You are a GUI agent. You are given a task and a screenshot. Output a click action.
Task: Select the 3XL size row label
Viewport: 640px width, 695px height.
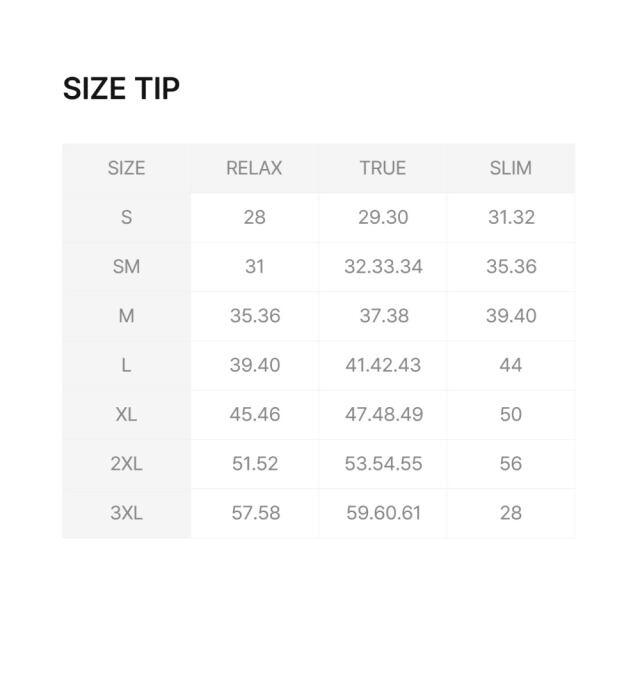click(x=126, y=513)
